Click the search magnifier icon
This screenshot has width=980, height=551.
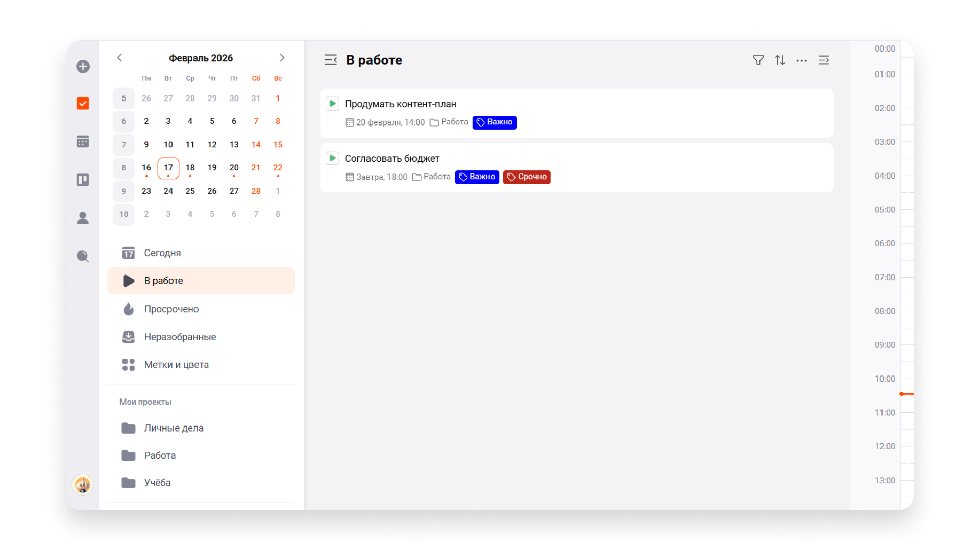click(83, 256)
